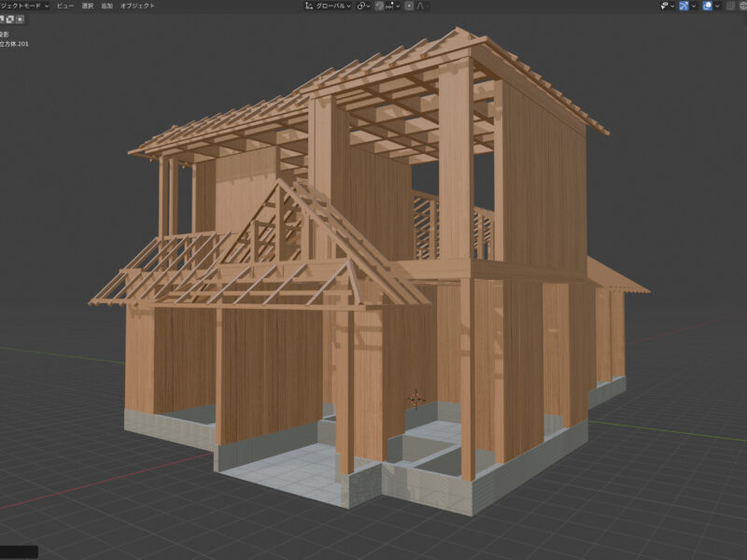The height and width of the screenshot is (560, 747).
Task: Toggle the viewport gizmos button
Action: click(684, 6)
